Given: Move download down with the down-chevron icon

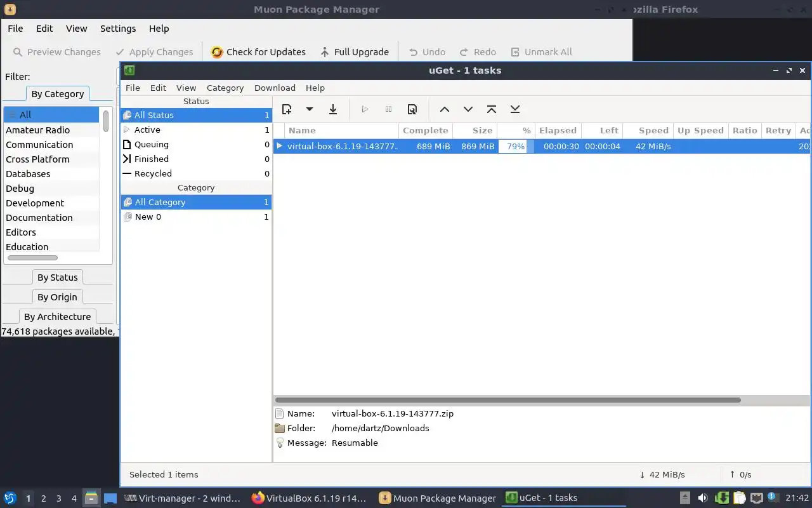Looking at the screenshot, I should (x=468, y=109).
